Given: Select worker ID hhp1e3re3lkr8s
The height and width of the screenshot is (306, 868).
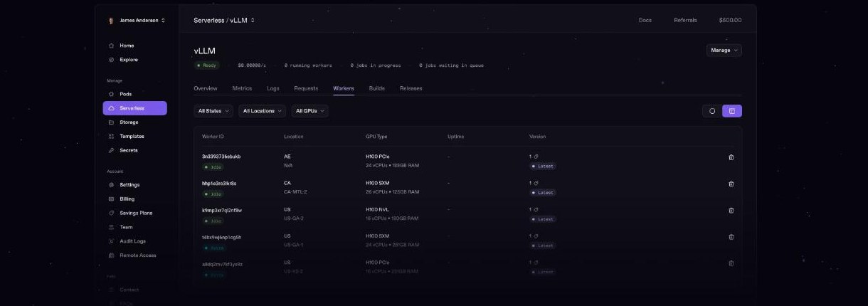Looking at the screenshot, I should pyautogui.click(x=219, y=184).
